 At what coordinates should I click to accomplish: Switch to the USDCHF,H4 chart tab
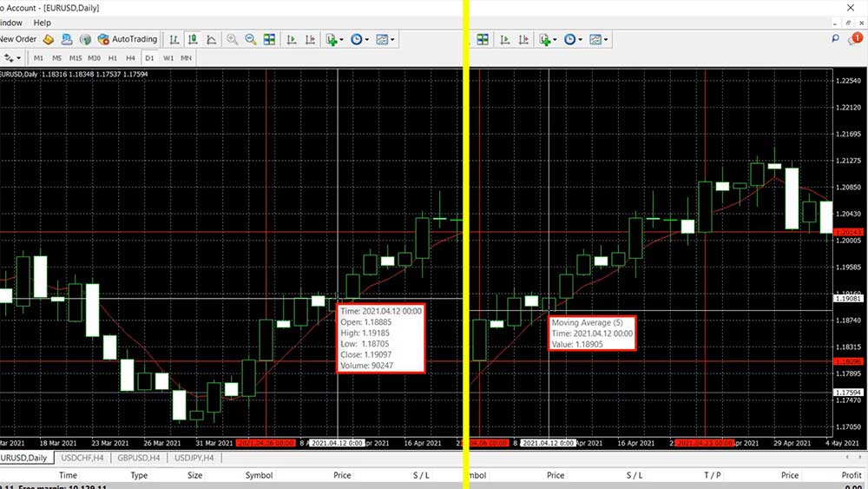coord(82,458)
